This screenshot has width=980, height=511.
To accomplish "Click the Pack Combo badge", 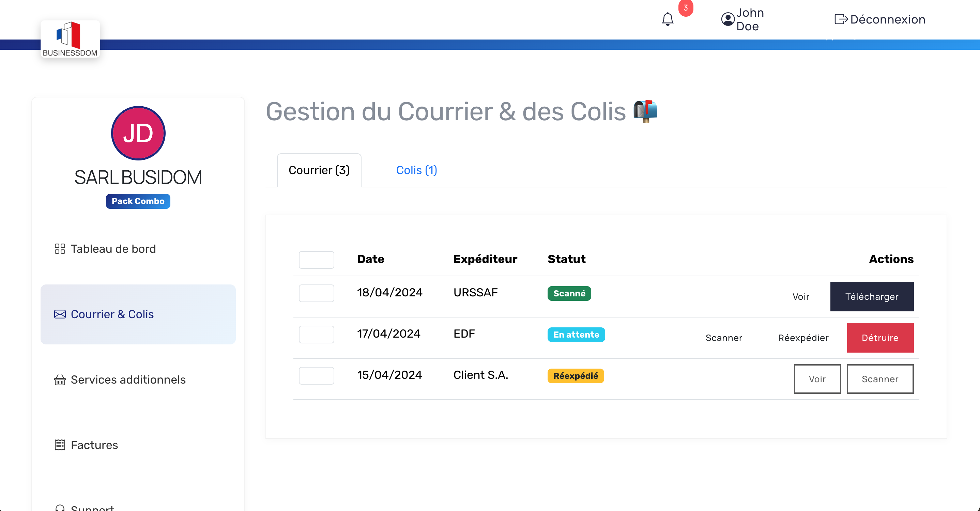I will pos(138,201).
